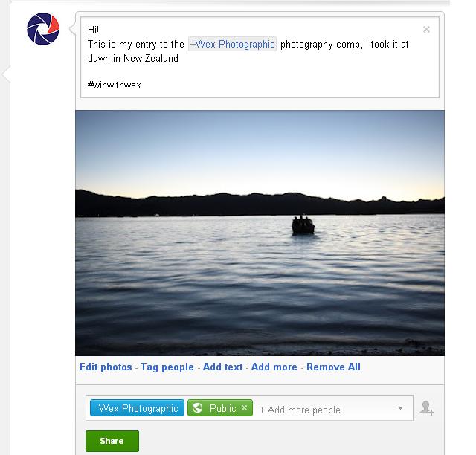This screenshot has height=455, width=476.
Task: Click Remove All photos link
Action: [333, 367]
